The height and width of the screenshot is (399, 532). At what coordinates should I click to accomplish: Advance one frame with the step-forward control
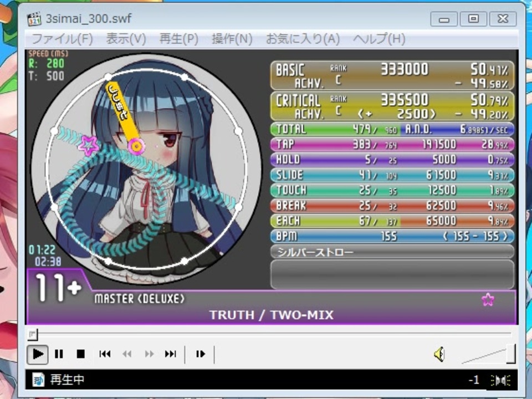click(200, 354)
